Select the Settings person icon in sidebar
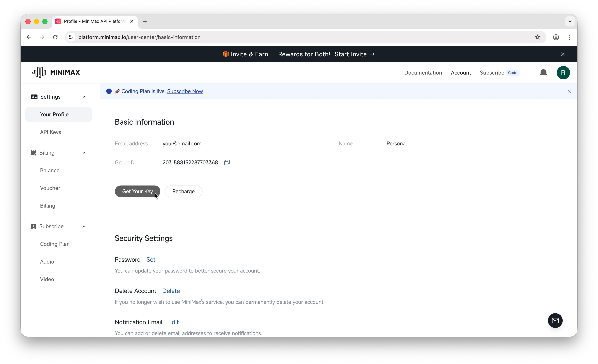Image resolution: width=598 pixels, height=364 pixels. [34, 96]
